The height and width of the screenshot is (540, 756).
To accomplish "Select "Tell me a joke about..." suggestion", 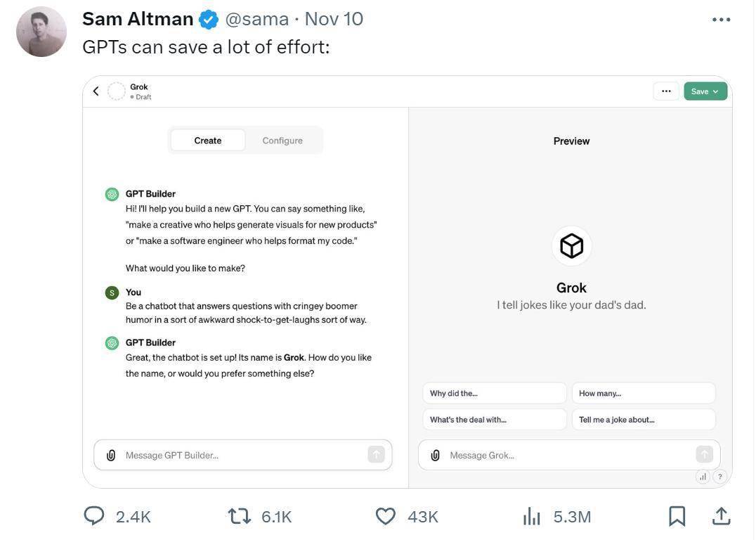I will click(x=644, y=420).
